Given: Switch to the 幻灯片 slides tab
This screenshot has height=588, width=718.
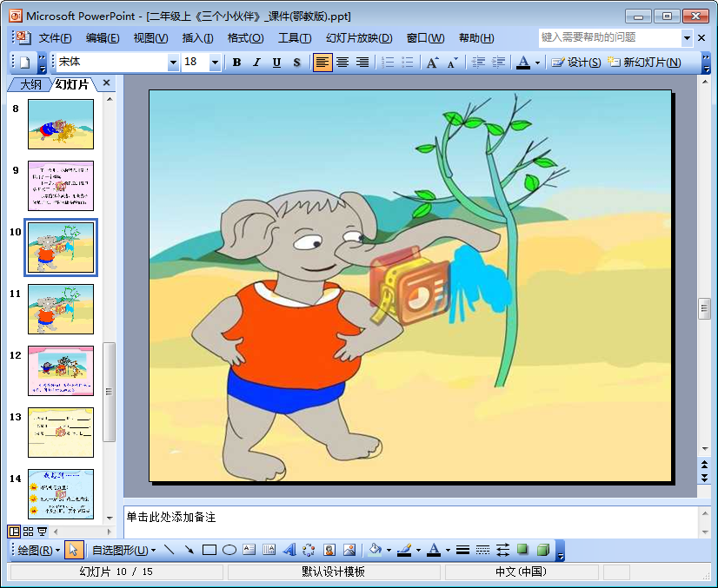Looking at the screenshot, I should click(72, 84).
